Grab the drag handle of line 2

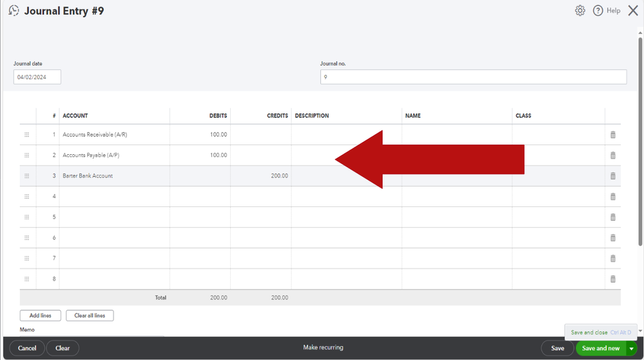click(26, 155)
